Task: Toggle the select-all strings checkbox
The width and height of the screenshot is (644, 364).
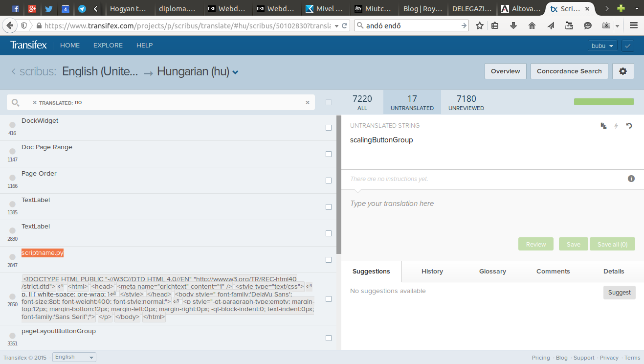Action: click(329, 102)
